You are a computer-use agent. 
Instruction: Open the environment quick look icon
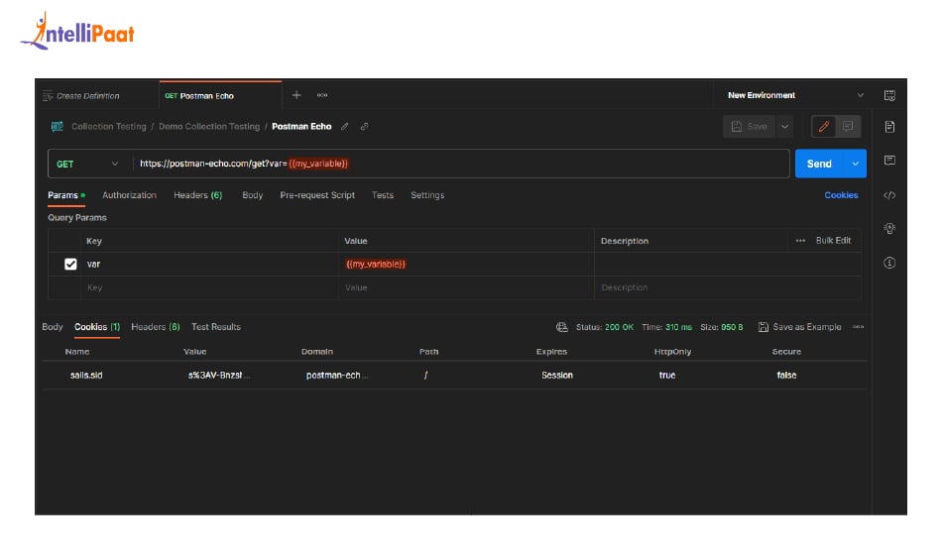[x=889, y=95]
